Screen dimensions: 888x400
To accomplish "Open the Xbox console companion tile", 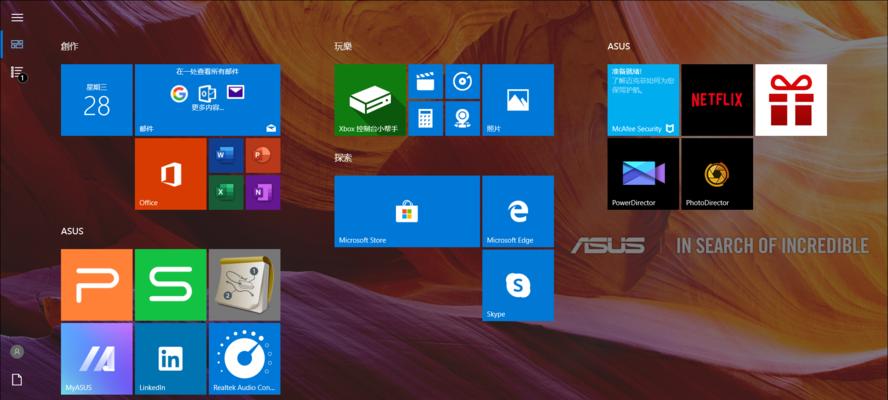I will coord(370,100).
